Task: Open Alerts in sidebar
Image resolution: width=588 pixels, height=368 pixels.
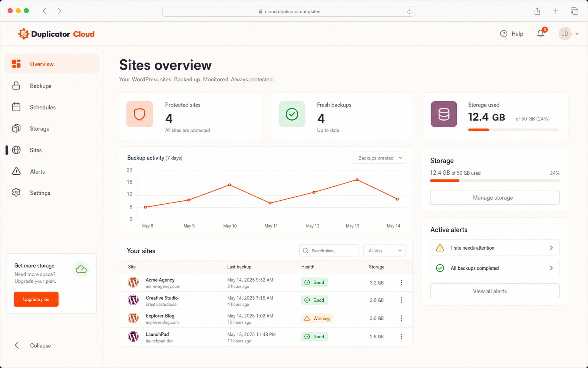Action: coord(52,171)
